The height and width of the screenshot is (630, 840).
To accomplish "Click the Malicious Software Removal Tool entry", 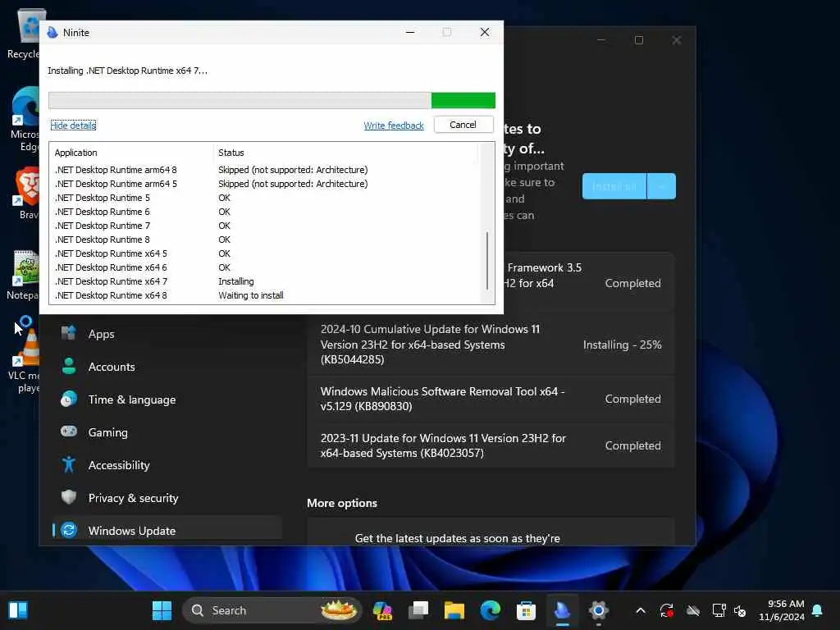I will (491, 399).
